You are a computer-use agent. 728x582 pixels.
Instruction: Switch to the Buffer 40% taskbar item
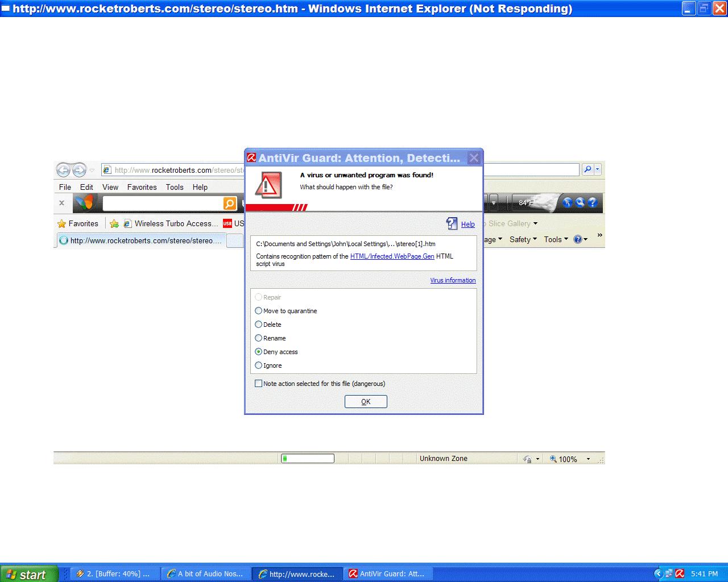click(x=114, y=574)
